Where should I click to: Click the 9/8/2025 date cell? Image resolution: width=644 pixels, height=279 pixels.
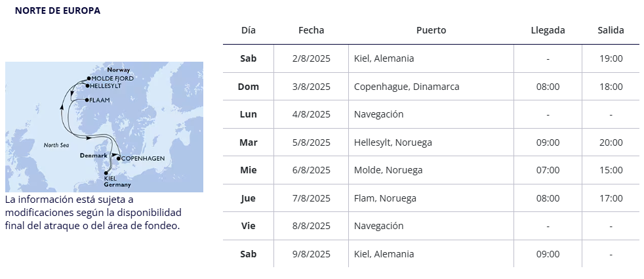[x=312, y=254]
